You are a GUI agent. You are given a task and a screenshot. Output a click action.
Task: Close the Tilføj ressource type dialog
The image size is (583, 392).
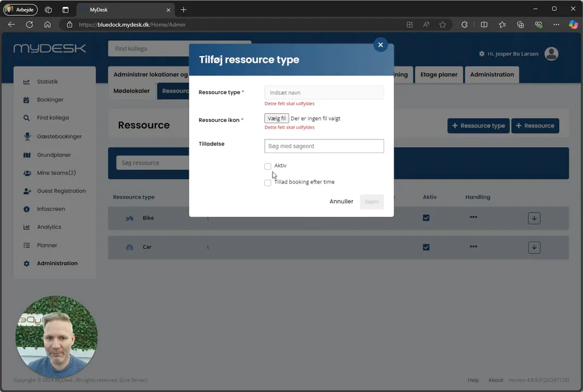click(x=380, y=45)
